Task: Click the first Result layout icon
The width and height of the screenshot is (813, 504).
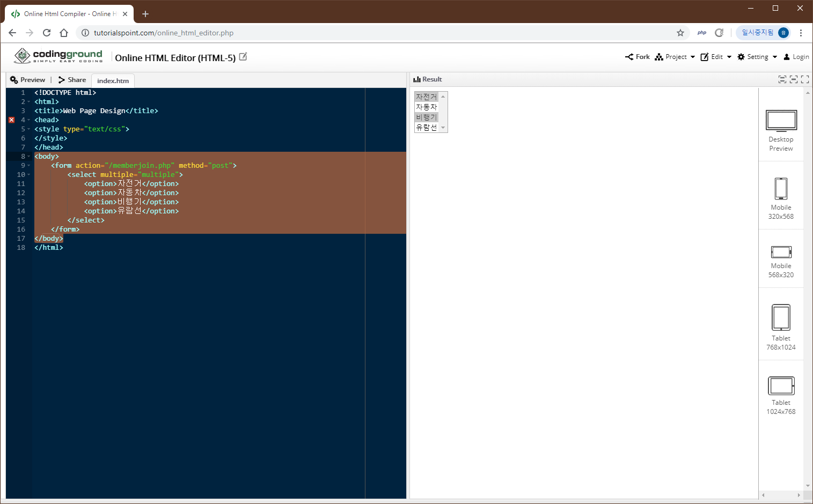Action: 782,79
